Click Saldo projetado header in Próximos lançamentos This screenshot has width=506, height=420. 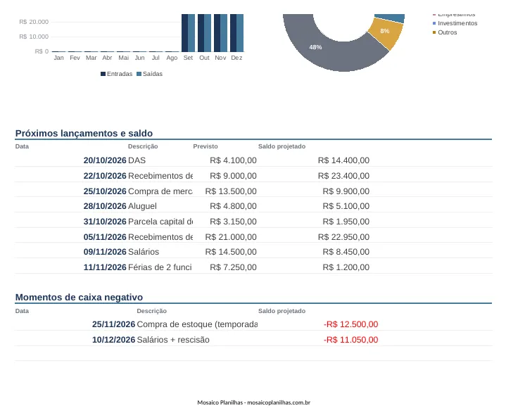(282, 146)
